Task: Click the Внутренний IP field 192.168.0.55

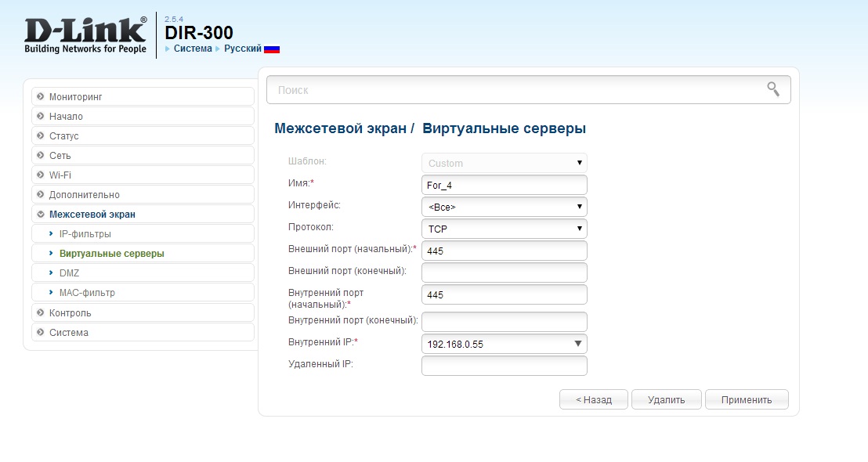Action: [x=505, y=344]
